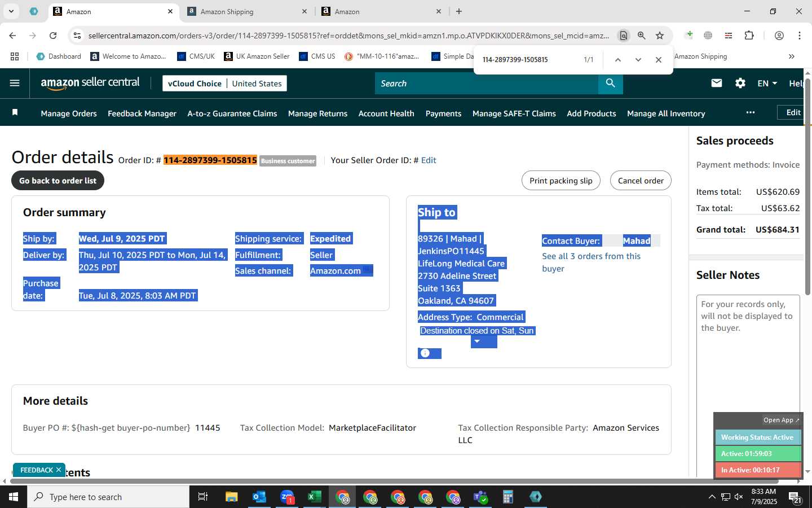Show more bookmarks with the double chevron
812x508 pixels.
792,56
